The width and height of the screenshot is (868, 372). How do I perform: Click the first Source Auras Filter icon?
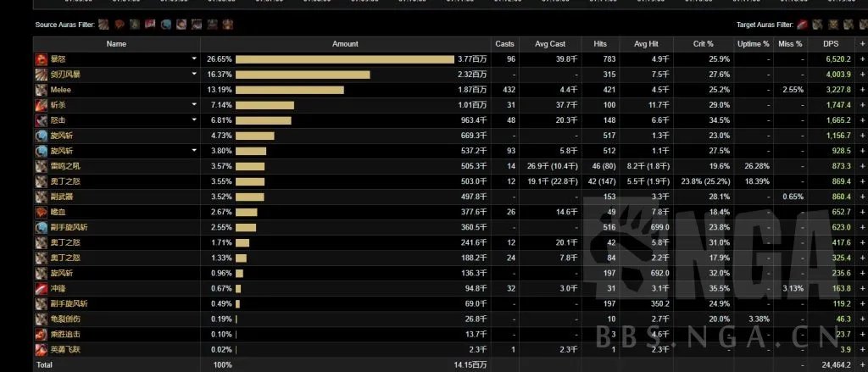point(103,25)
